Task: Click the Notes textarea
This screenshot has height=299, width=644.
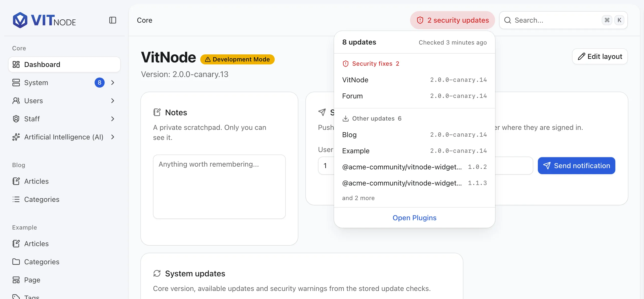Action: (219, 187)
